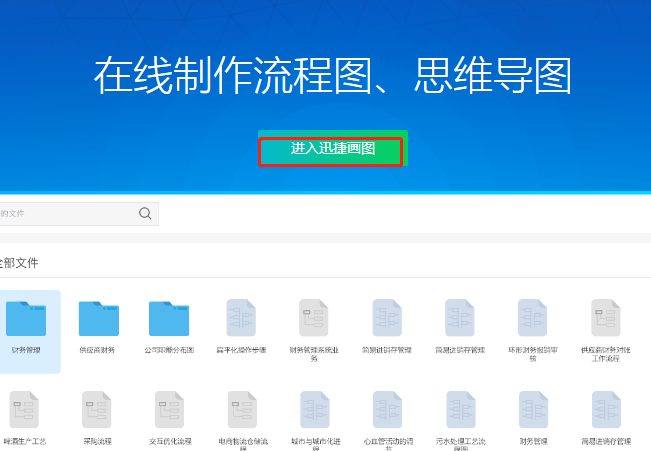Click the 进入迅捷画图 button
Screen dimensions: 651x451
[x=333, y=148]
